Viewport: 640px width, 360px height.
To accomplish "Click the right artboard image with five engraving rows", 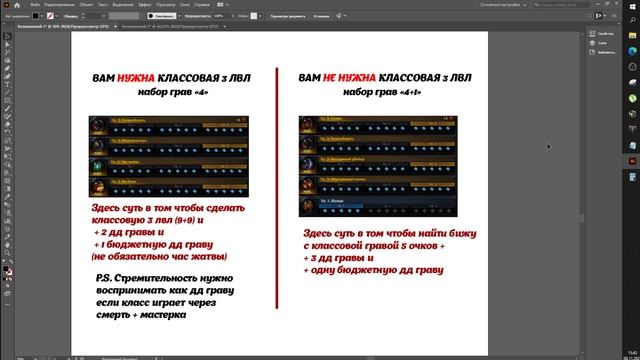I will click(x=378, y=166).
